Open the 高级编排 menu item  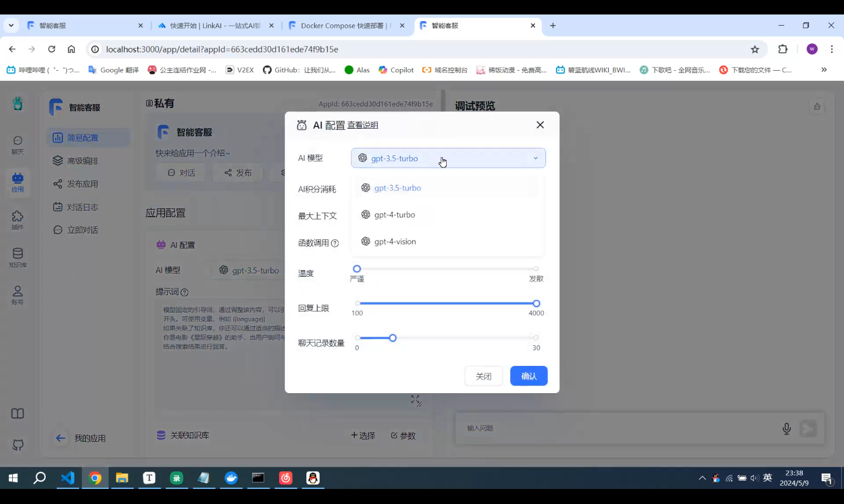click(x=82, y=161)
